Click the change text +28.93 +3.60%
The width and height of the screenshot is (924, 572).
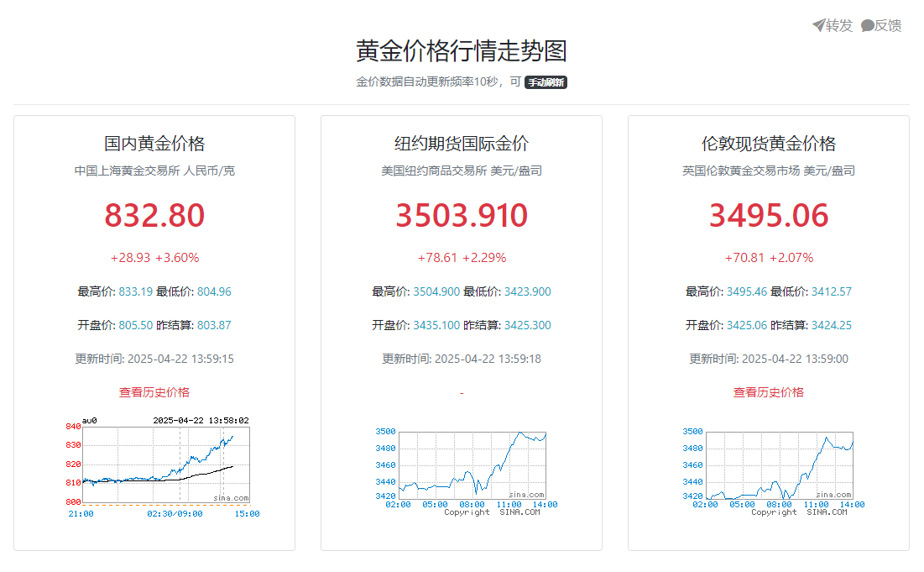[154, 258]
